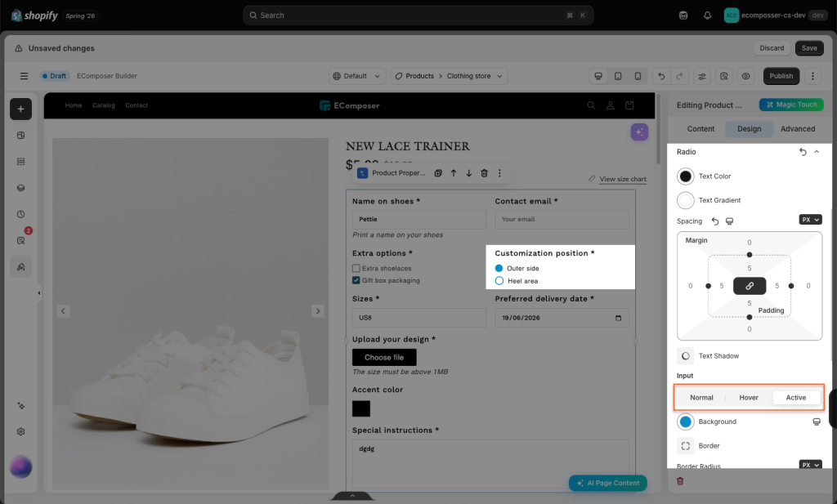
Task: Open the Spacing PX unit dropdown
Action: 810,220
